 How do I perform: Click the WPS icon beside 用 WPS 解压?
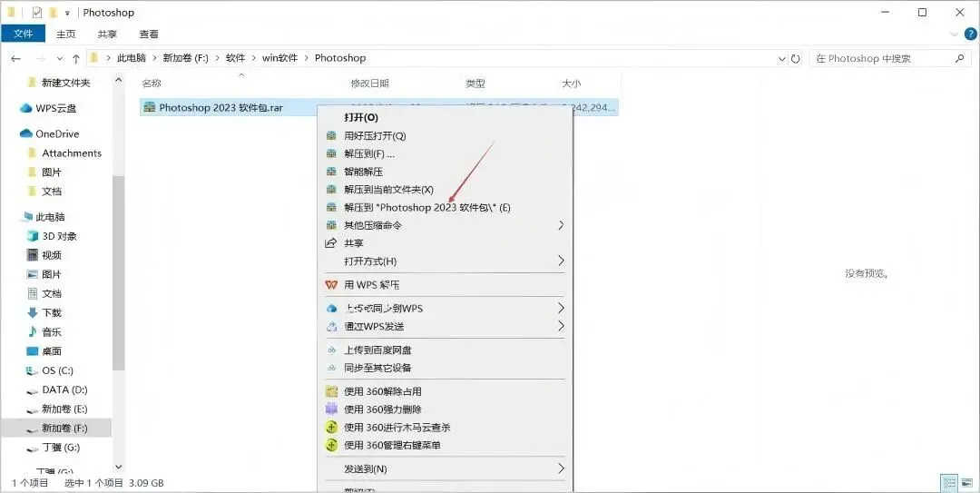point(331,285)
